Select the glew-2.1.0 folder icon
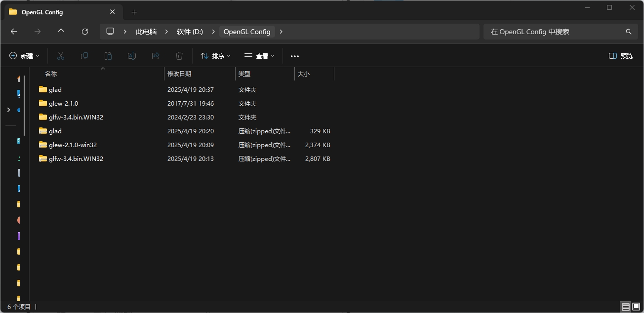This screenshot has height=313, width=644. tap(43, 103)
